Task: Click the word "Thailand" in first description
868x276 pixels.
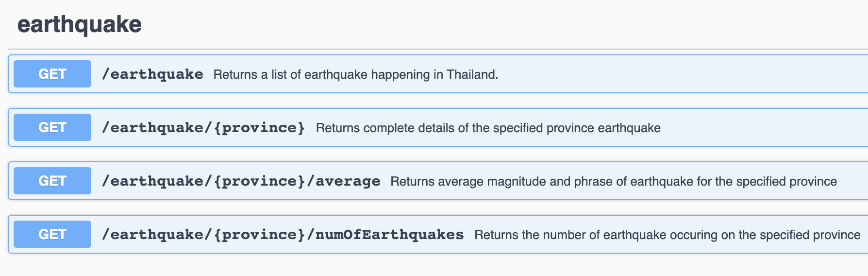Action: tap(472, 74)
